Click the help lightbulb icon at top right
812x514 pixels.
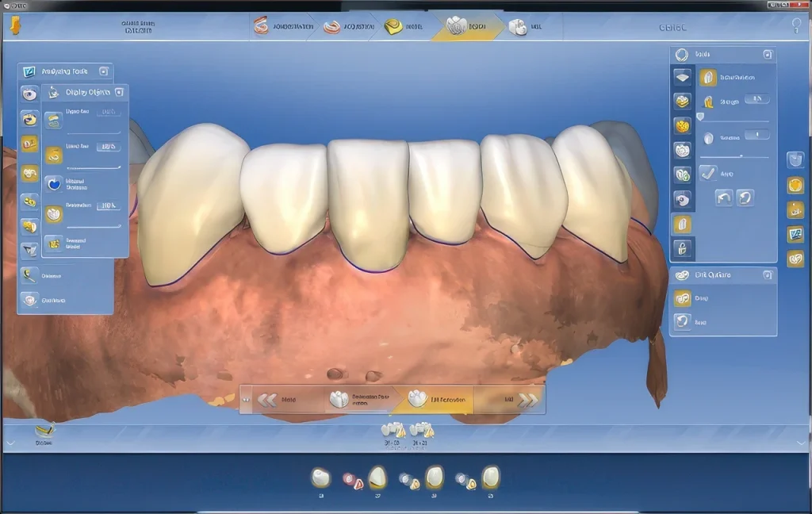point(796,26)
